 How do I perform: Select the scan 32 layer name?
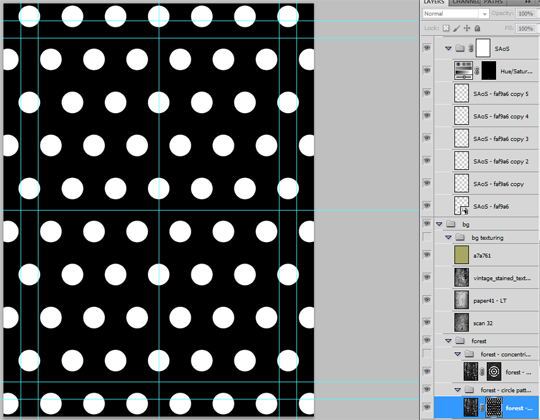483,323
